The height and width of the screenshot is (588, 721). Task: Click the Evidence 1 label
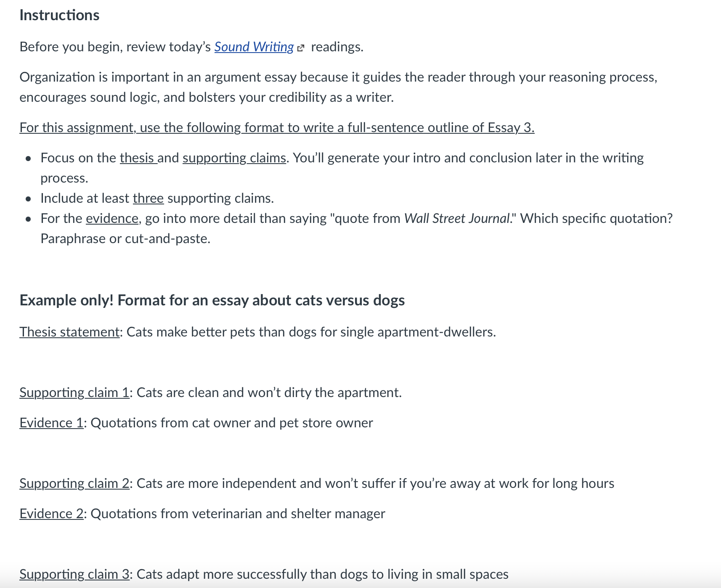click(52, 423)
